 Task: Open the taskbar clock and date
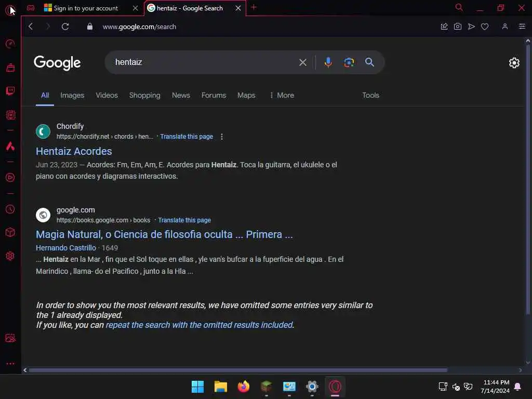[x=495, y=387]
